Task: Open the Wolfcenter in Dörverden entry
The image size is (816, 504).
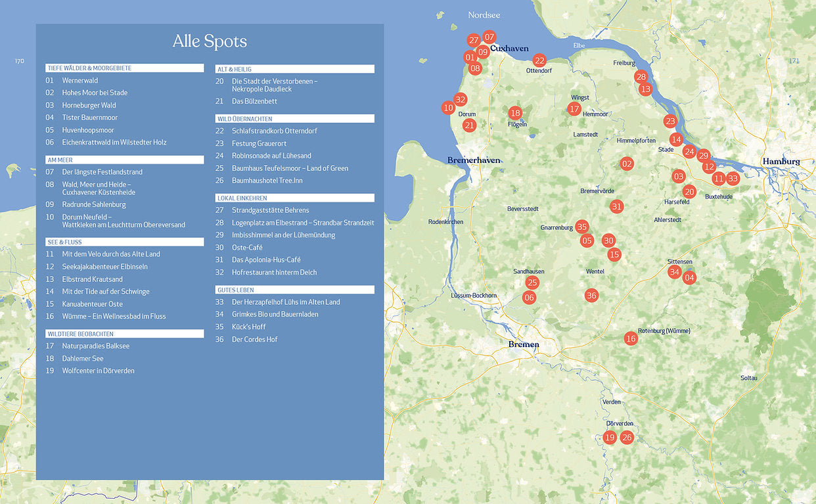Action: (x=99, y=370)
